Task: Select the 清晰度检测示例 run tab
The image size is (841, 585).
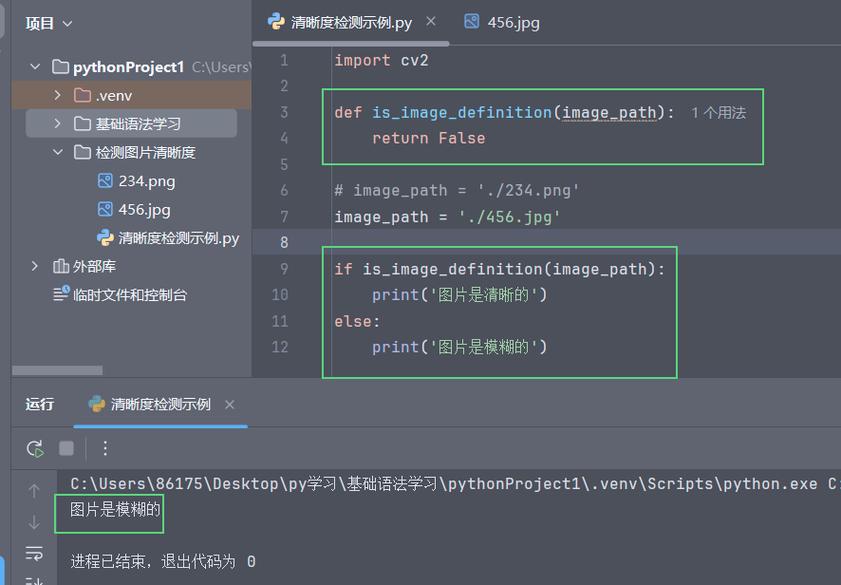Action: pos(160,404)
